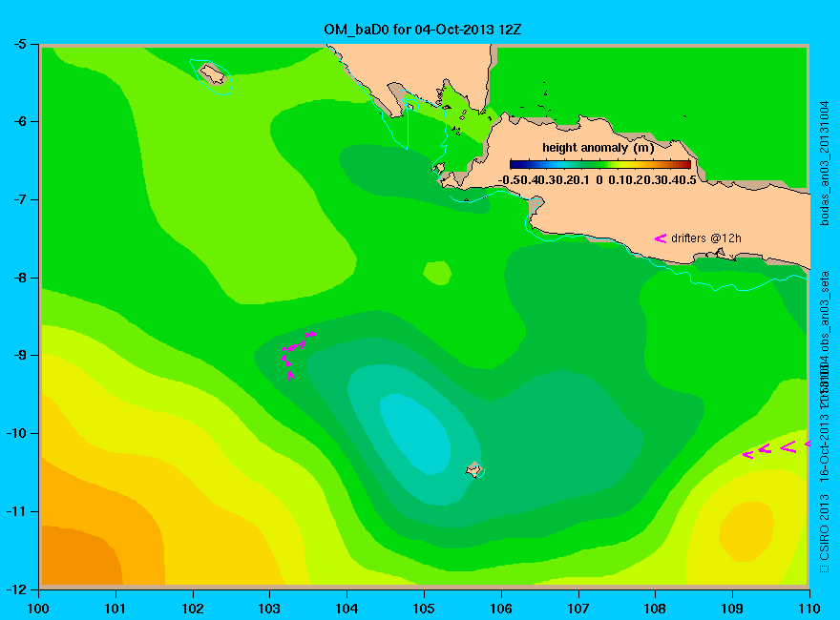
Task: Click the small island near 105.7E 10.5S
Action: pos(474,469)
